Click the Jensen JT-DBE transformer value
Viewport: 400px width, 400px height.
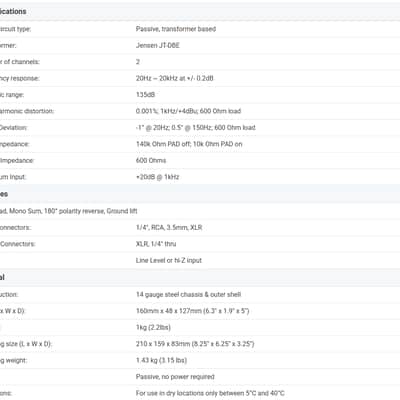click(158, 45)
